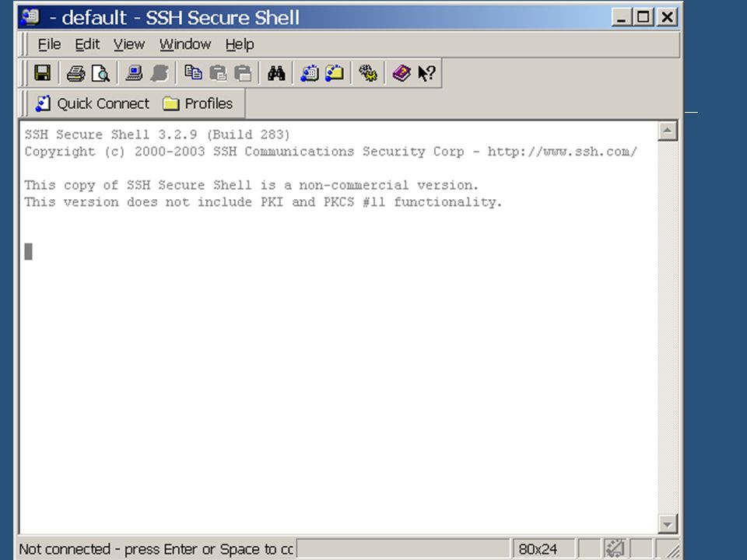
Task: Click the window resize grip in status bar
Action: [672, 551]
